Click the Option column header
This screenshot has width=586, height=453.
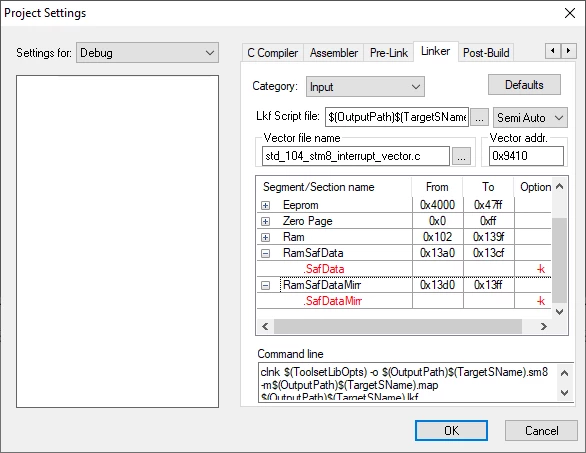pos(533,187)
